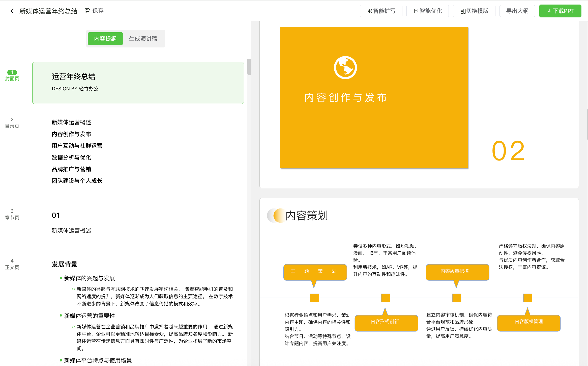Click the document icon on 智能优化
Screen dimensions: 588x366
pyautogui.click(x=416, y=11)
